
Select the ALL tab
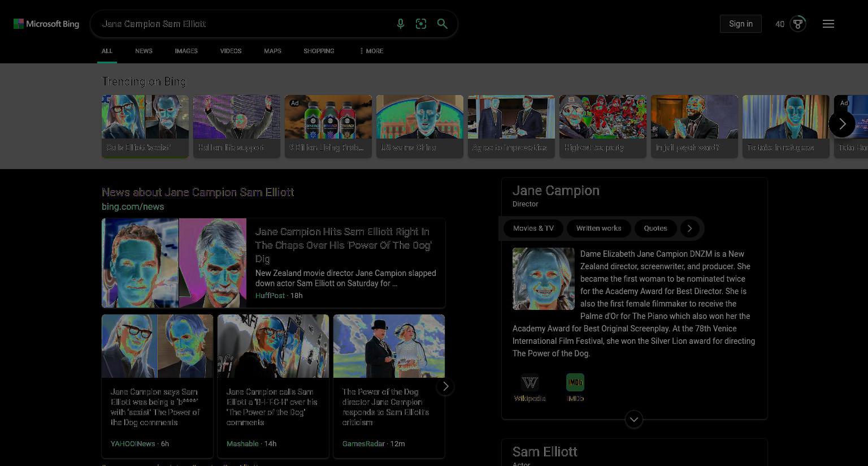[107, 51]
